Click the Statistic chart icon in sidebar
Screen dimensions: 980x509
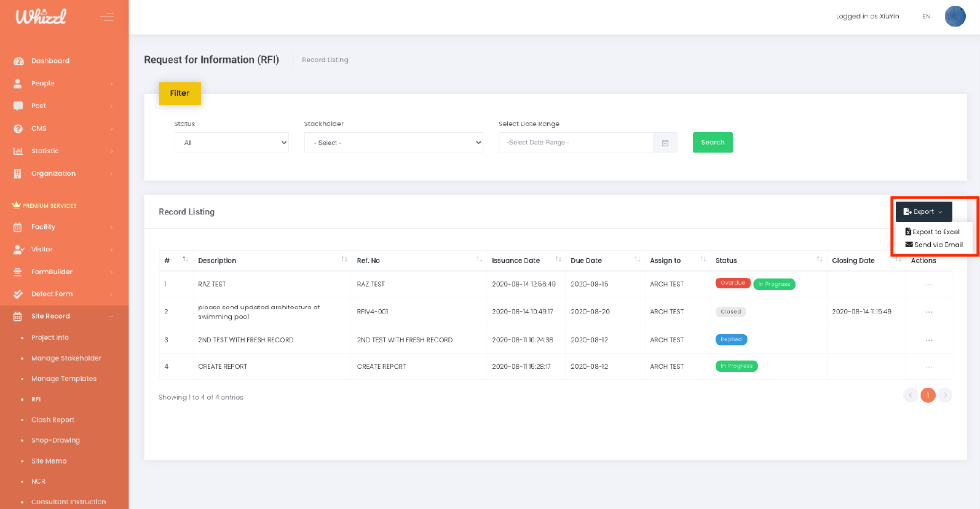tap(18, 151)
